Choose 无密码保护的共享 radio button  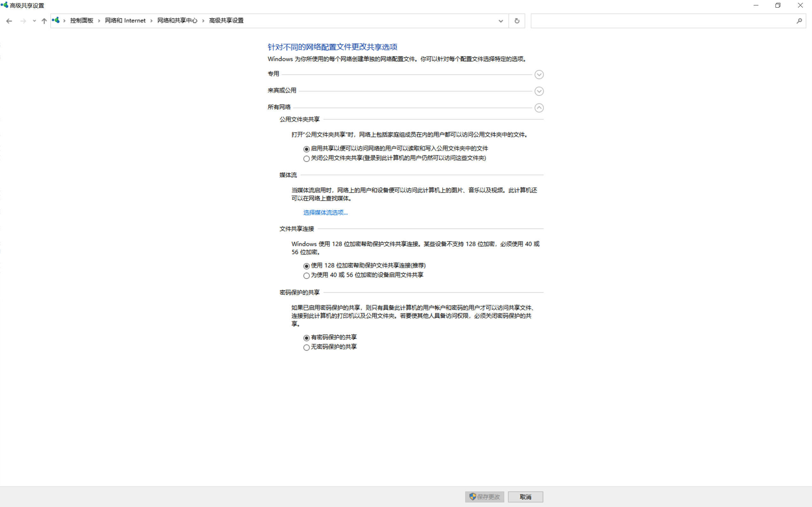click(306, 348)
